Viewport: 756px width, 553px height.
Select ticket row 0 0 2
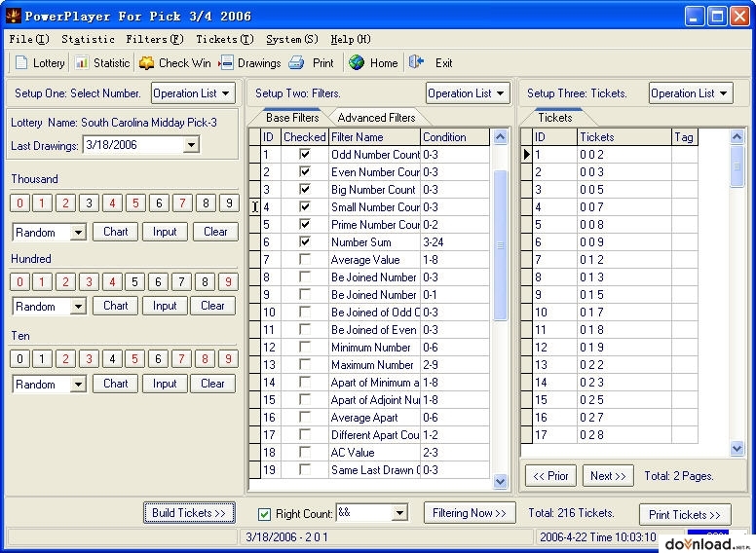(x=610, y=154)
